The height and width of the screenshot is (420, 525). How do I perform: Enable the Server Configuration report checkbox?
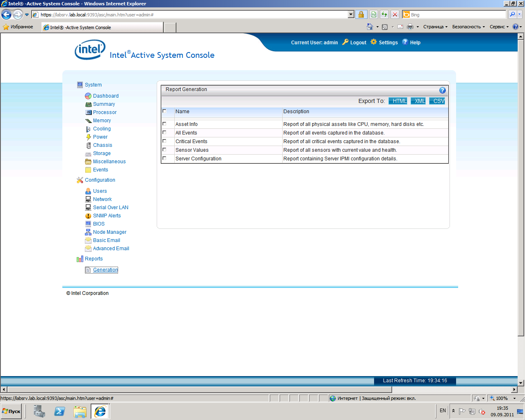click(164, 158)
